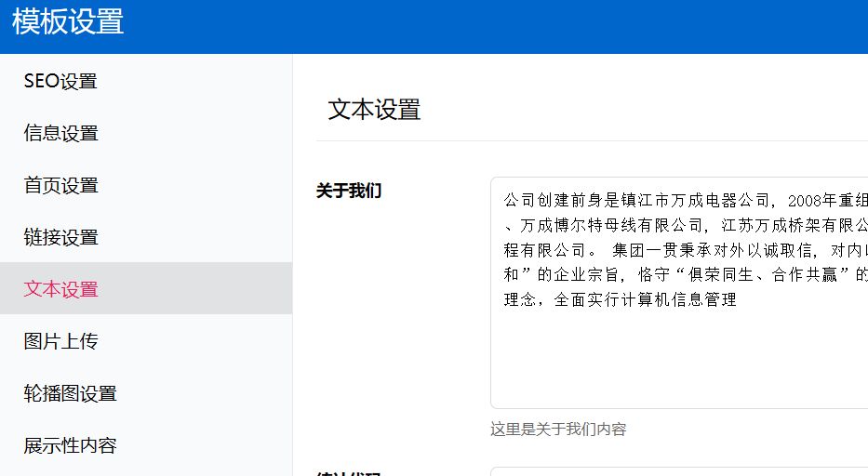Open the 图片上传 section
The image size is (868, 476).
click(x=60, y=341)
